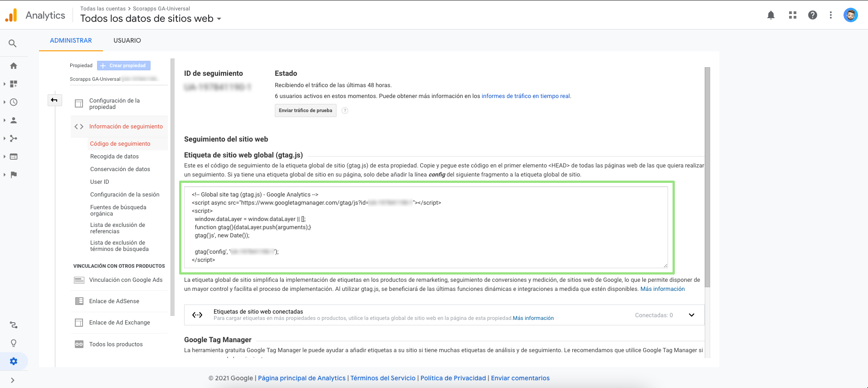Image resolution: width=868 pixels, height=388 pixels.
Task: Open Admin gear icon in sidebar
Action: coord(14,361)
